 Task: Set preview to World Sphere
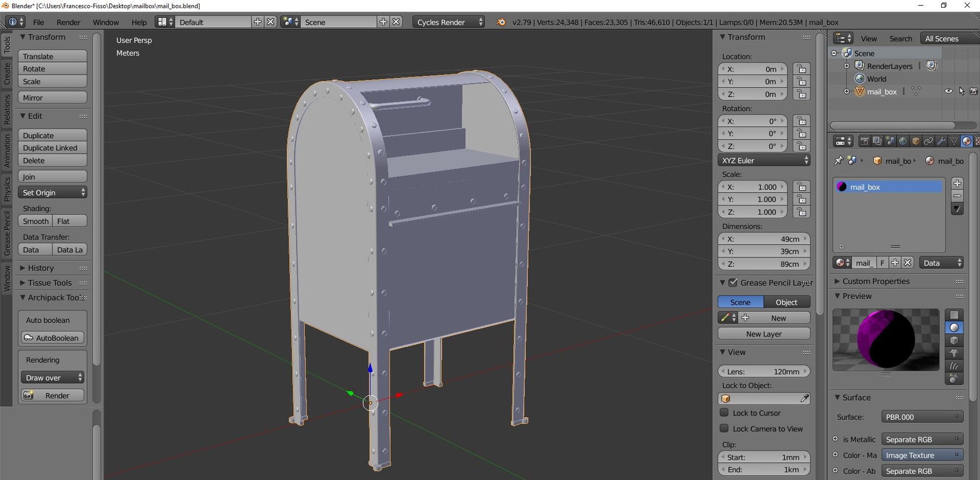point(954,378)
